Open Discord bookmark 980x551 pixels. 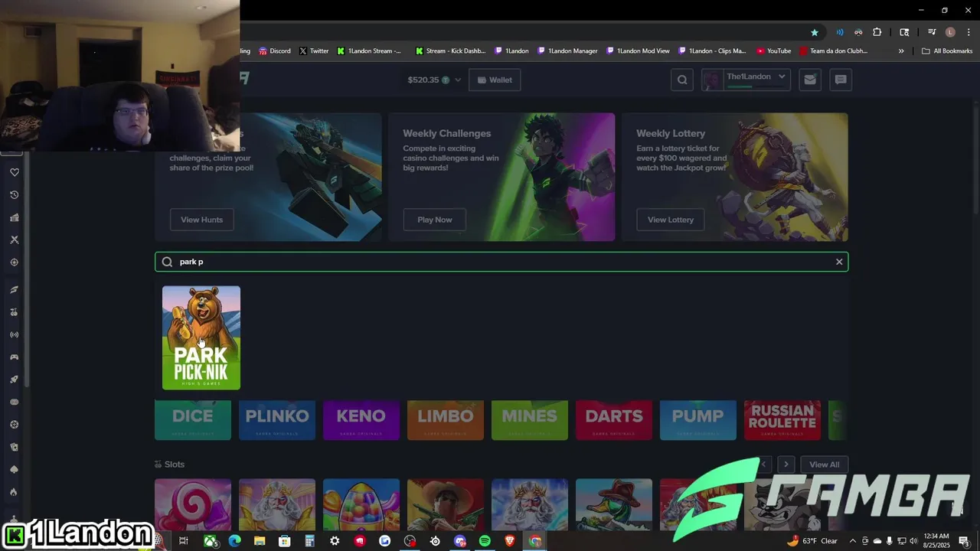[x=274, y=51]
